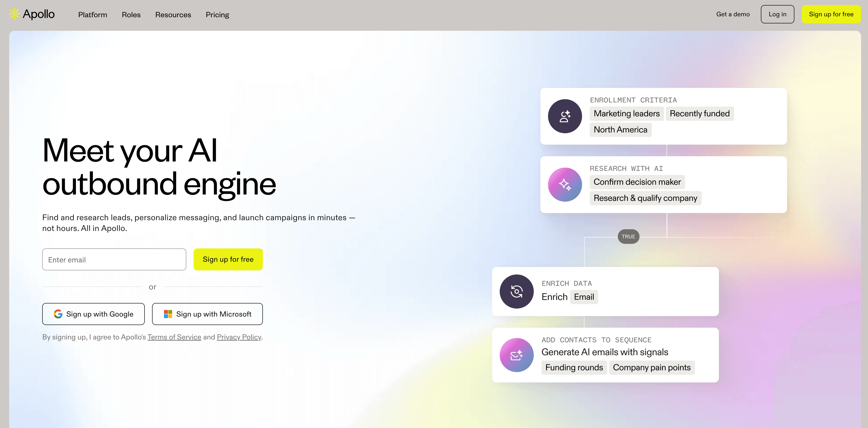Click Generate AI emails with signals text
Image resolution: width=868 pixels, height=428 pixels.
click(x=605, y=352)
